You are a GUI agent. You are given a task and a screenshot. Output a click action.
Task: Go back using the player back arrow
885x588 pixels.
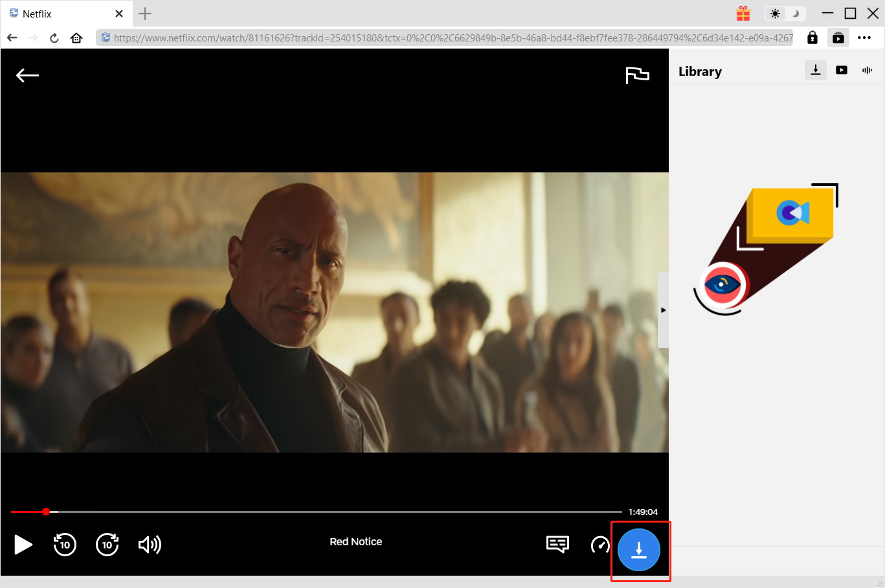coord(27,75)
